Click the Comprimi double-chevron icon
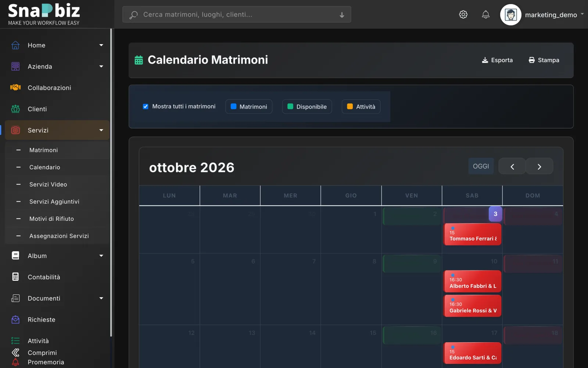The width and height of the screenshot is (588, 368). [15, 353]
